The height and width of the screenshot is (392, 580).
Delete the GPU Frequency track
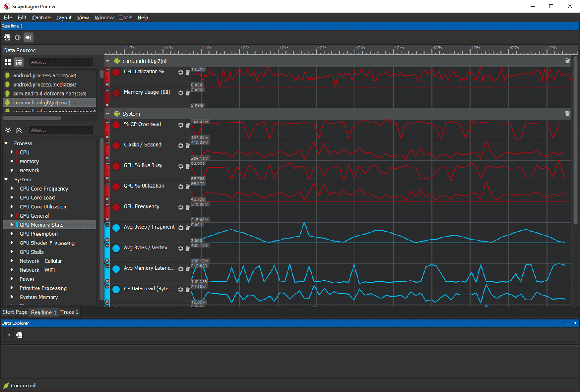point(187,207)
